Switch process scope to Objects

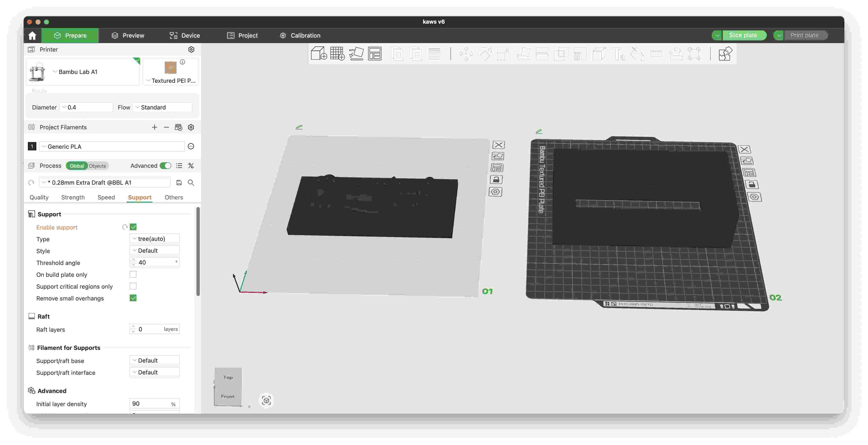click(97, 166)
